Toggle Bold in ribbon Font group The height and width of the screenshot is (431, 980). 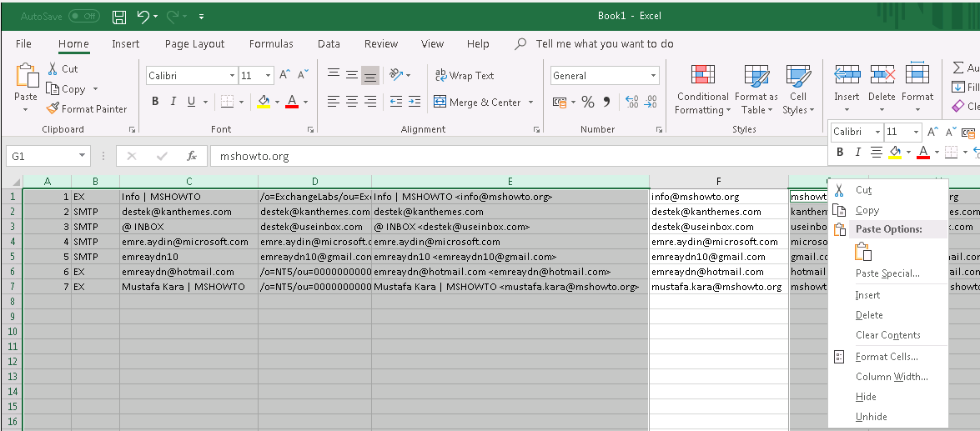(155, 102)
